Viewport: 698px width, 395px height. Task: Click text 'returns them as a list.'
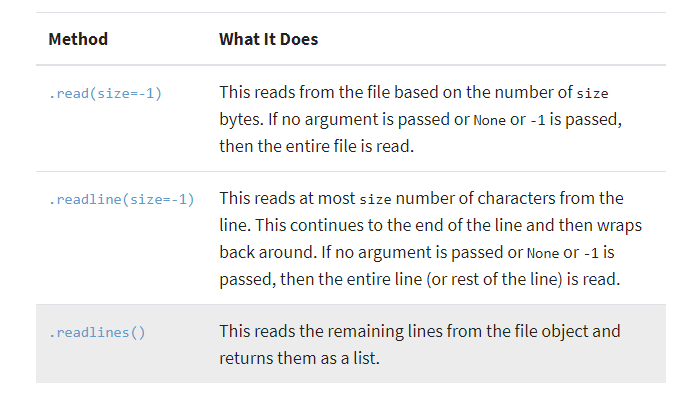(x=299, y=358)
